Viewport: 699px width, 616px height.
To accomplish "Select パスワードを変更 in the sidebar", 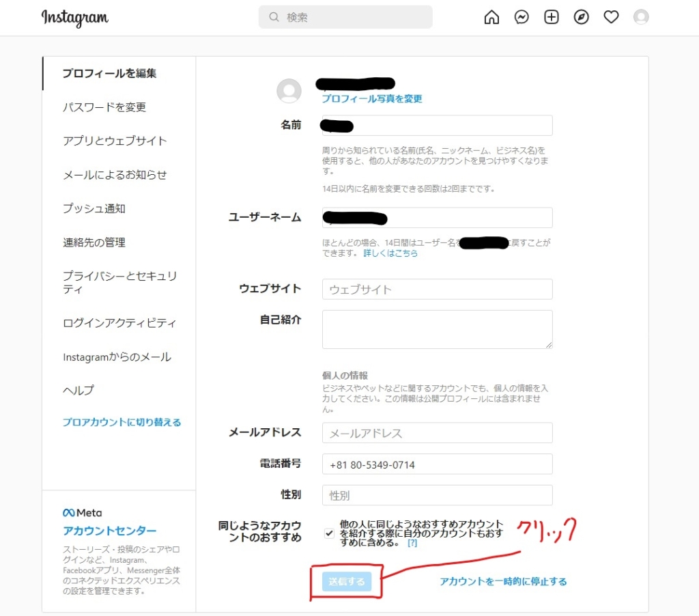I will tap(104, 107).
